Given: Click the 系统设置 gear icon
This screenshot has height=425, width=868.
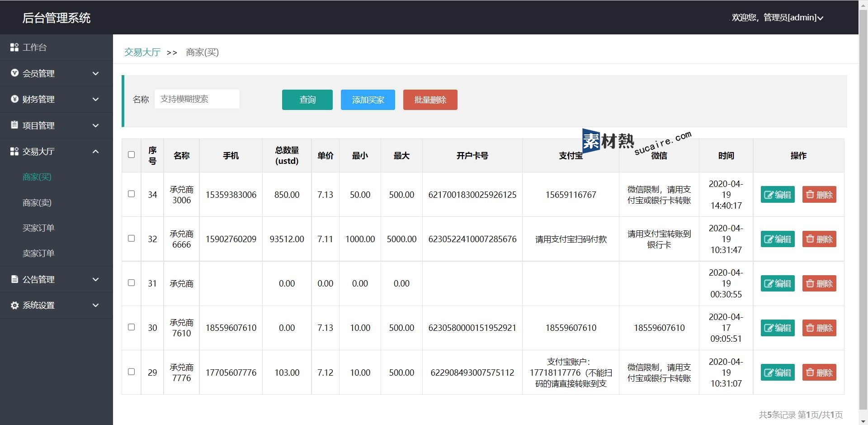Looking at the screenshot, I should tap(14, 305).
